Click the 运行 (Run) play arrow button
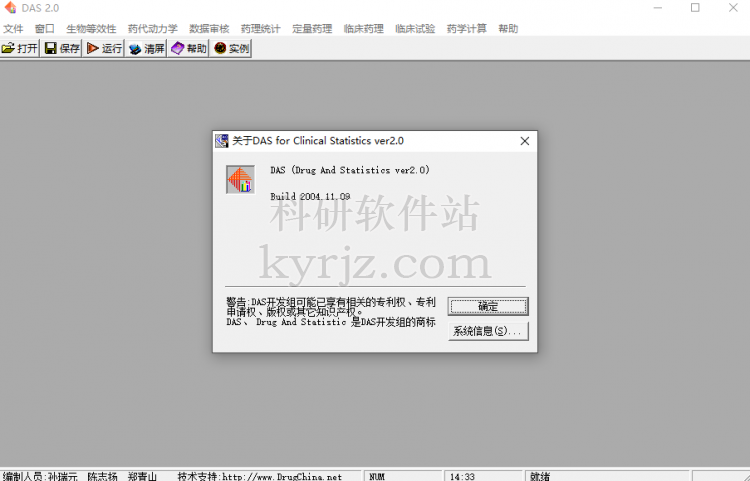This screenshot has height=481, width=750. (104, 48)
